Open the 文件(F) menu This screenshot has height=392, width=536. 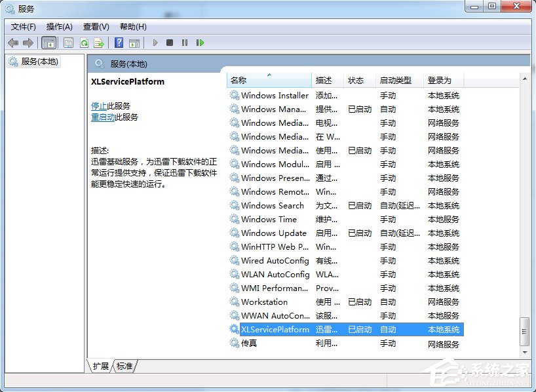click(x=24, y=27)
